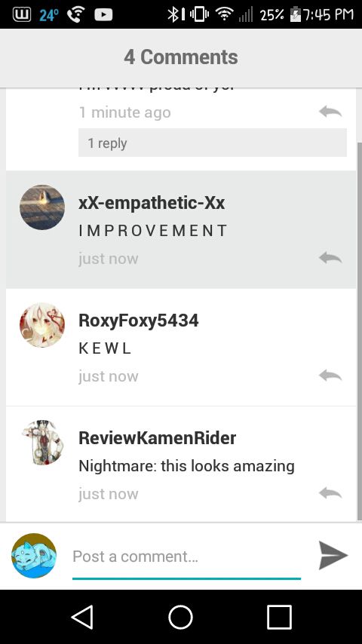Open the RoxyFoxy5434 username link
The image size is (362, 644).
click(139, 320)
